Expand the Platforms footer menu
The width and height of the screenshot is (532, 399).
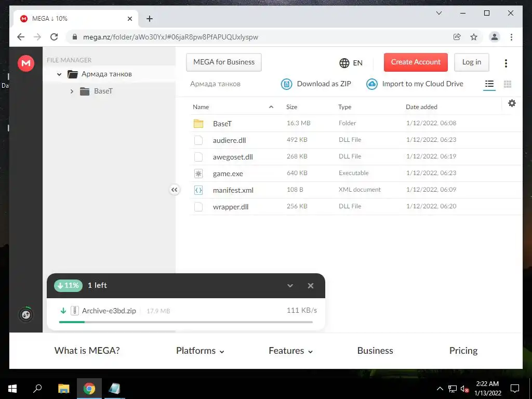point(200,351)
